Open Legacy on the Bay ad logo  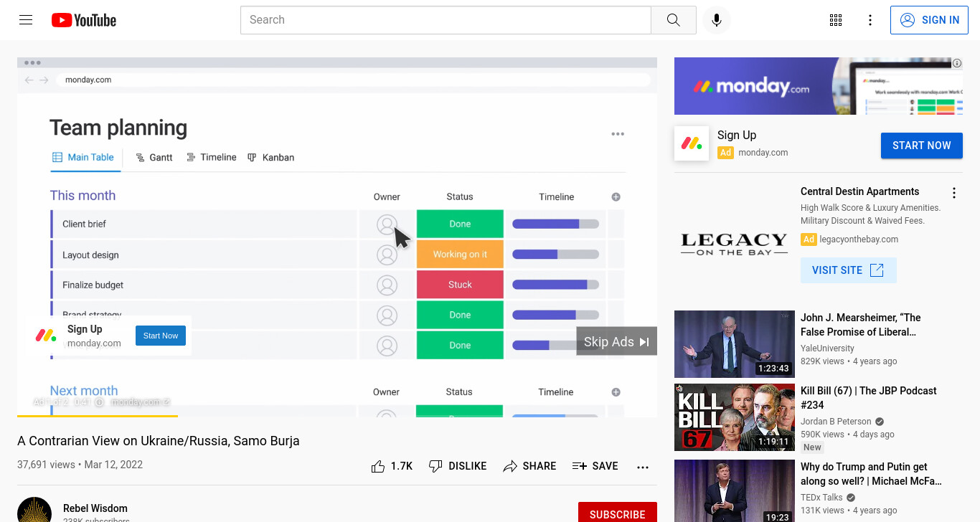[735, 244]
